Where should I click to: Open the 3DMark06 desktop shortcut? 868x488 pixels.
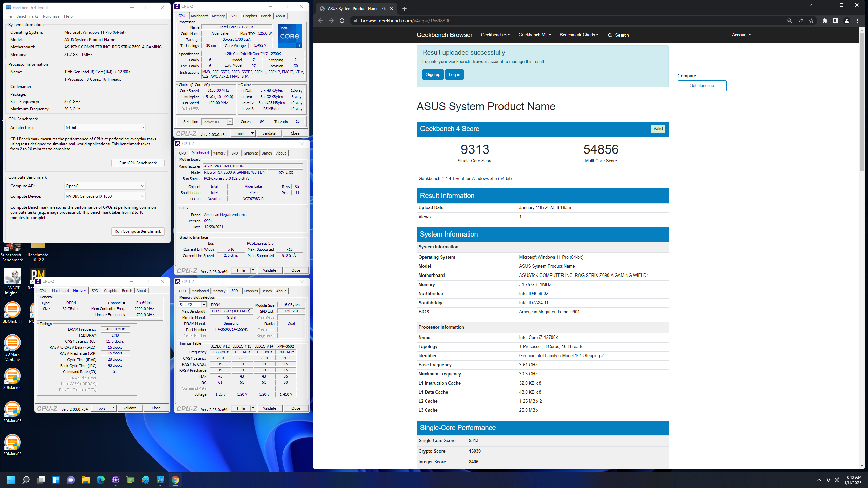pos(13,379)
